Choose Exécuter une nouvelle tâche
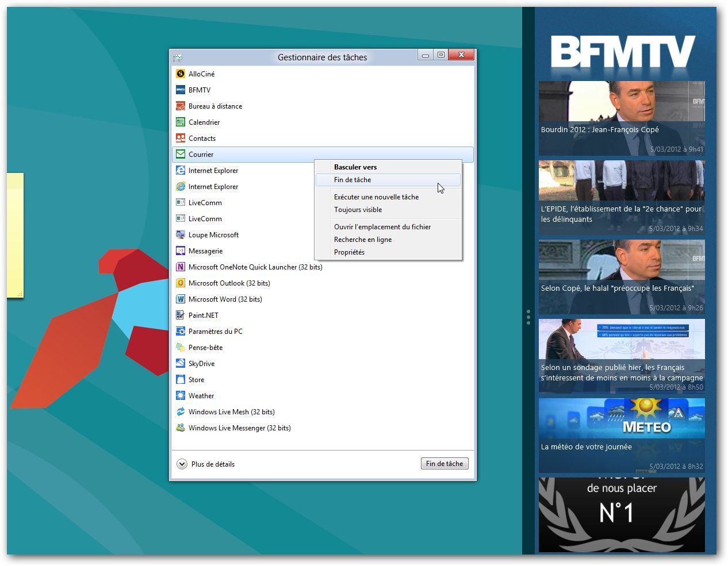The image size is (728, 566). [388, 197]
